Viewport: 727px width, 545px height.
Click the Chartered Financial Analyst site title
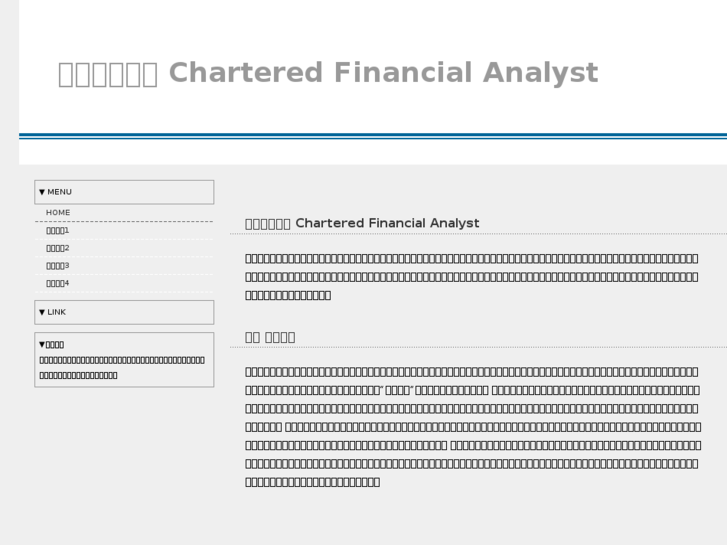coord(328,73)
